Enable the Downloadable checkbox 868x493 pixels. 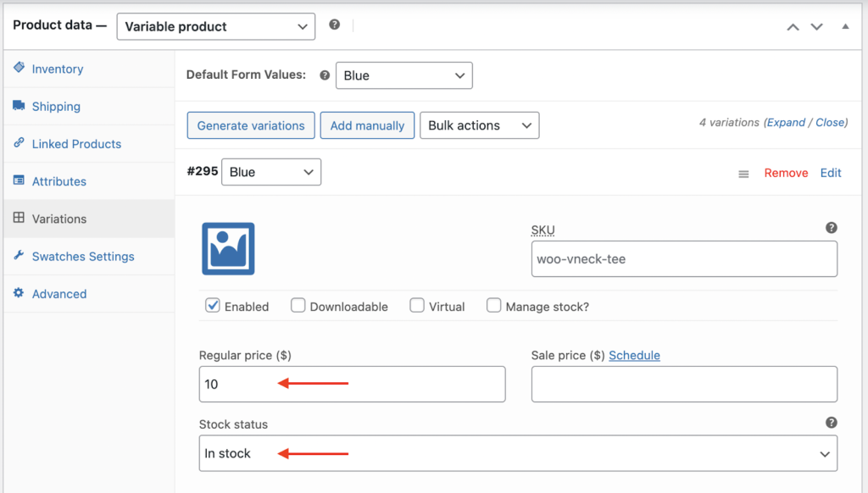pyautogui.click(x=298, y=306)
